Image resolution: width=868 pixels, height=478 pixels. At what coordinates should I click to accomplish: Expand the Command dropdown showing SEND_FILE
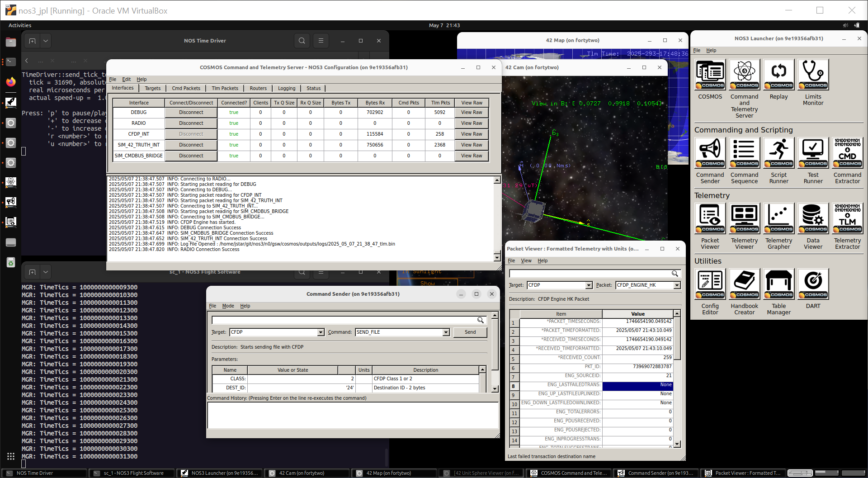coord(446,332)
